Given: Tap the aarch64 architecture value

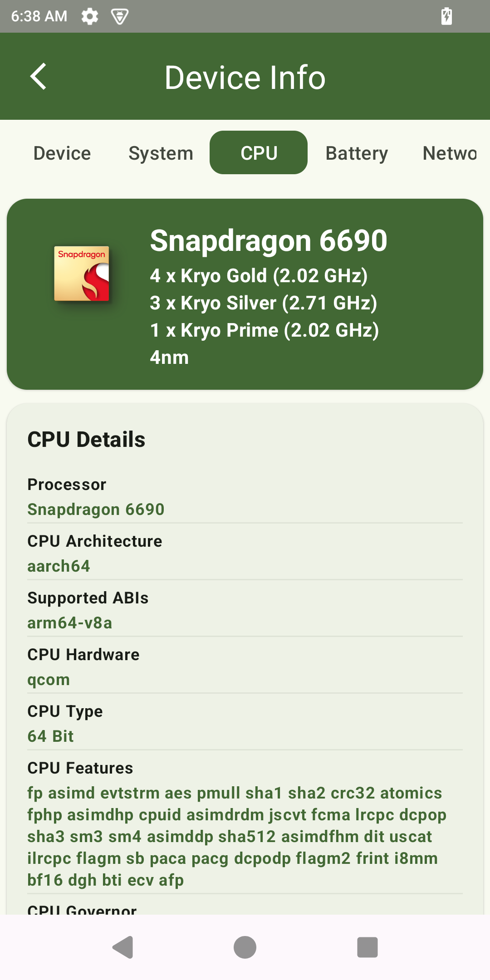Looking at the screenshot, I should [x=59, y=566].
